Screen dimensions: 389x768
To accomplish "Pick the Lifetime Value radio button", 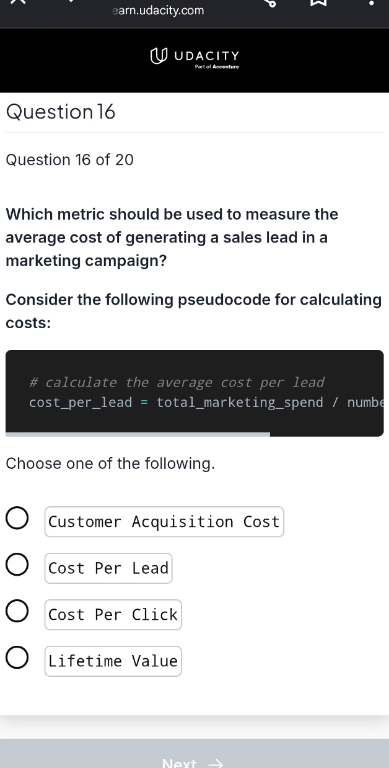I will (17, 658).
